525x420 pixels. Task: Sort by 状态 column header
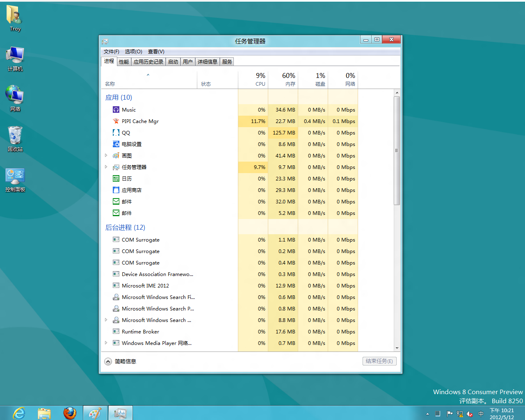(x=217, y=80)
